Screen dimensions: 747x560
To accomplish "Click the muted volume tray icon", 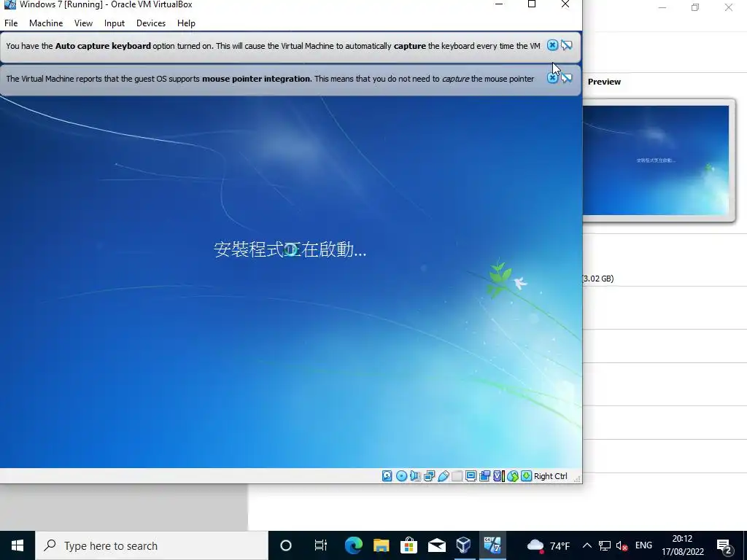I will [x=622, y=545].
